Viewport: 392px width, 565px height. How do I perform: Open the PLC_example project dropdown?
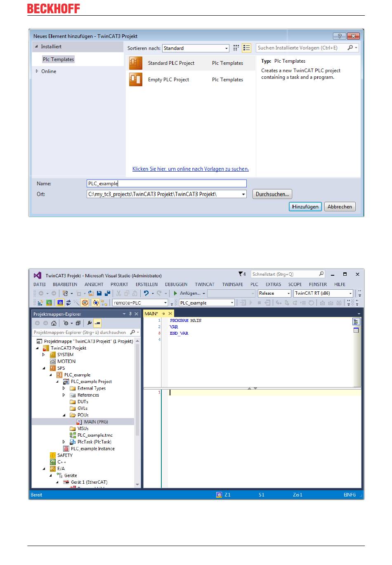pos(207,303)
